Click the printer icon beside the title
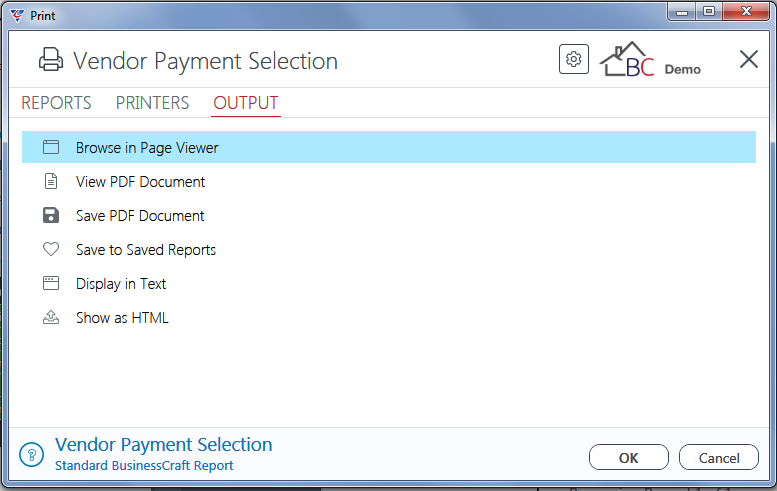This screenshot has width=777, height=491. 51,60
